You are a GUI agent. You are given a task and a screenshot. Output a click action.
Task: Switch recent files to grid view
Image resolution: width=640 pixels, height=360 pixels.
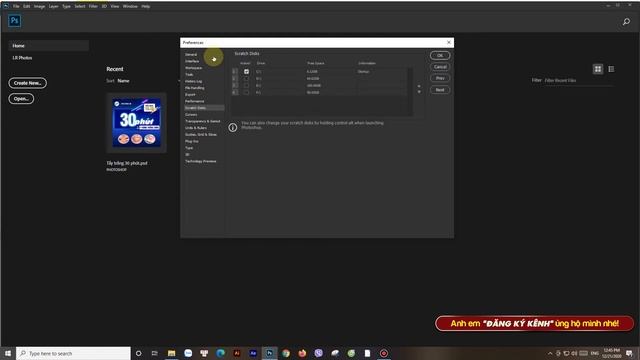598,69
